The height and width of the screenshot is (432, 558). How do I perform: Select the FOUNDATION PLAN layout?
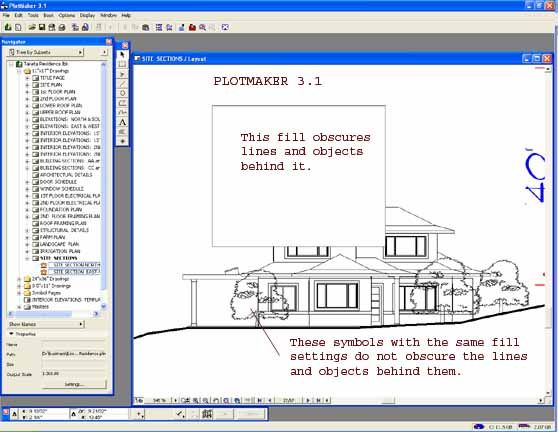[x=61, y=210]
